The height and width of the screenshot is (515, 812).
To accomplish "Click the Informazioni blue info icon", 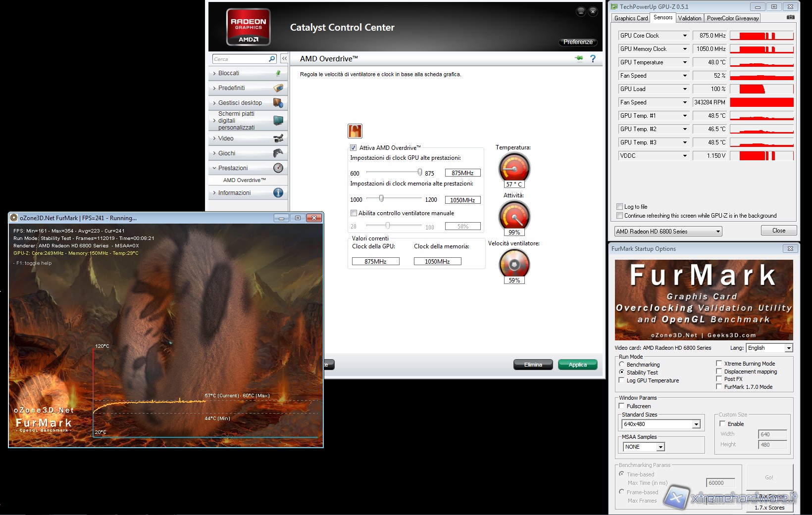I will 278,193.
